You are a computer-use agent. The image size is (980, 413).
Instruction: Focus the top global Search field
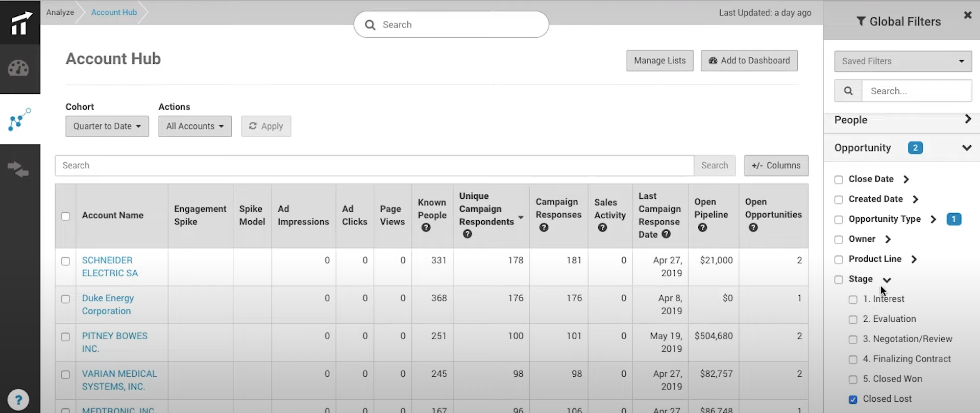(x=451, y=24)
